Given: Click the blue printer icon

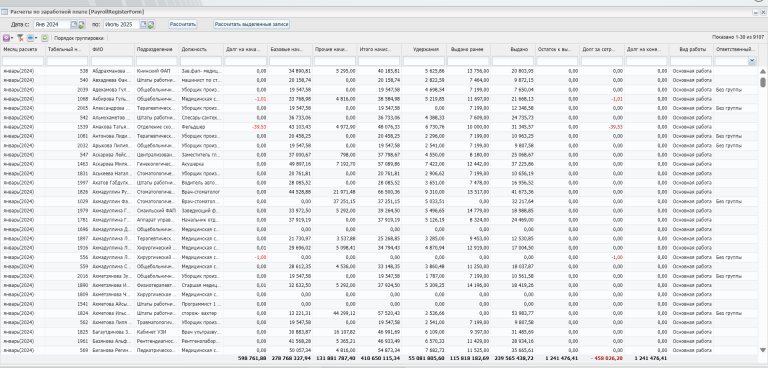Looking at the screenshot, I should click(30, 38).
